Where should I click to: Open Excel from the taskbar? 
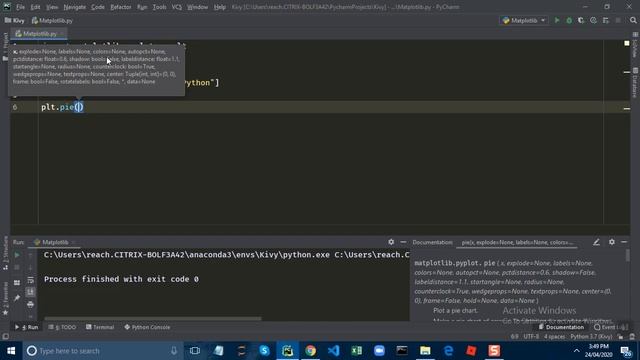coord(356,351)
